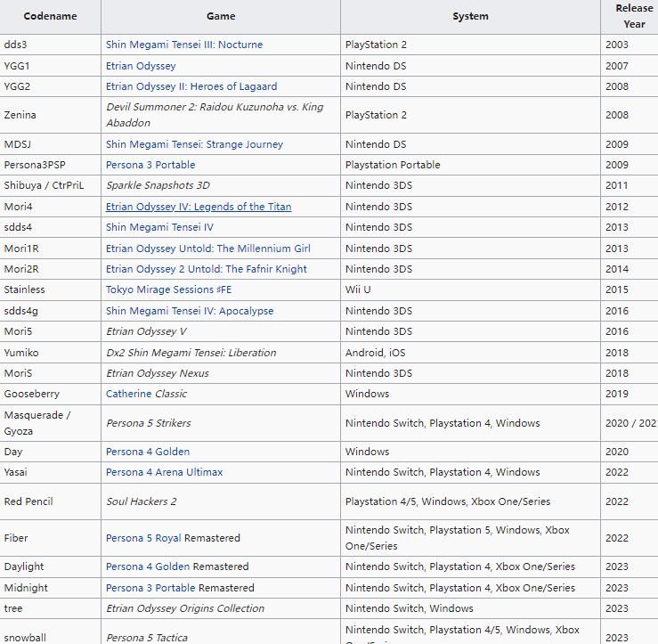Open Persona 5 Royal link in Fiber row
Screen dimensions: 658x644
point(143,538)
